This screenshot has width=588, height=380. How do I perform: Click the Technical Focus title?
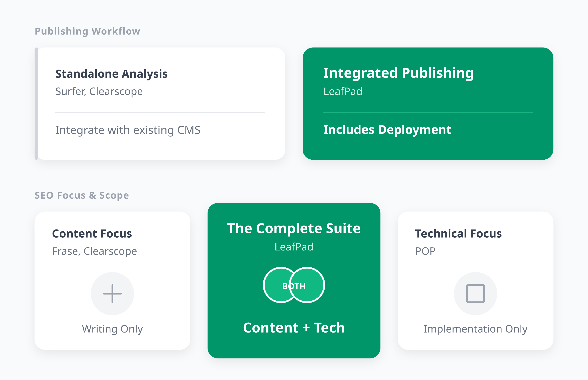458,233
